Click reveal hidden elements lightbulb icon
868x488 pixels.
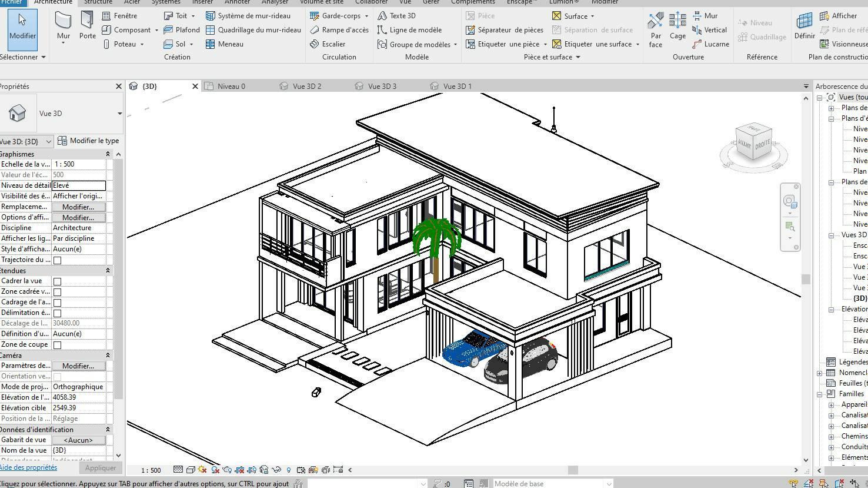tap(289, 470)
